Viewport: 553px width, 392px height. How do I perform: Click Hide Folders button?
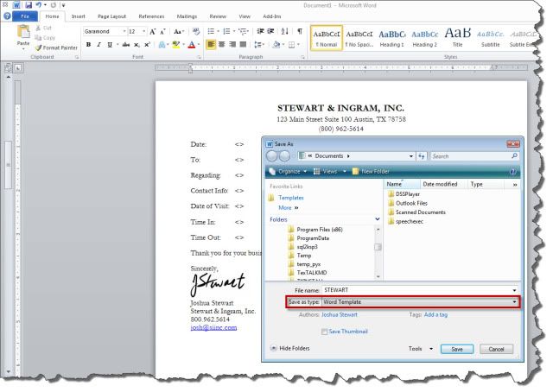(290, 348)
